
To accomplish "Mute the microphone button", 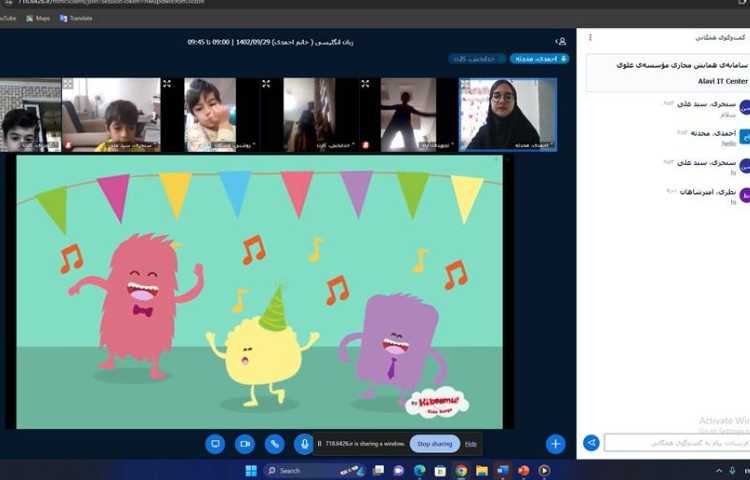I will click(304, 443).
